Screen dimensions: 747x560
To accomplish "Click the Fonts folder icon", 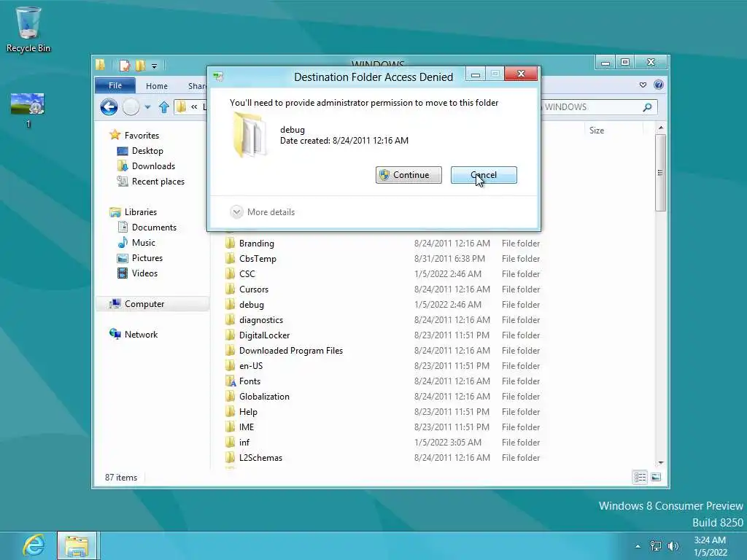I will tap(231, 381).
